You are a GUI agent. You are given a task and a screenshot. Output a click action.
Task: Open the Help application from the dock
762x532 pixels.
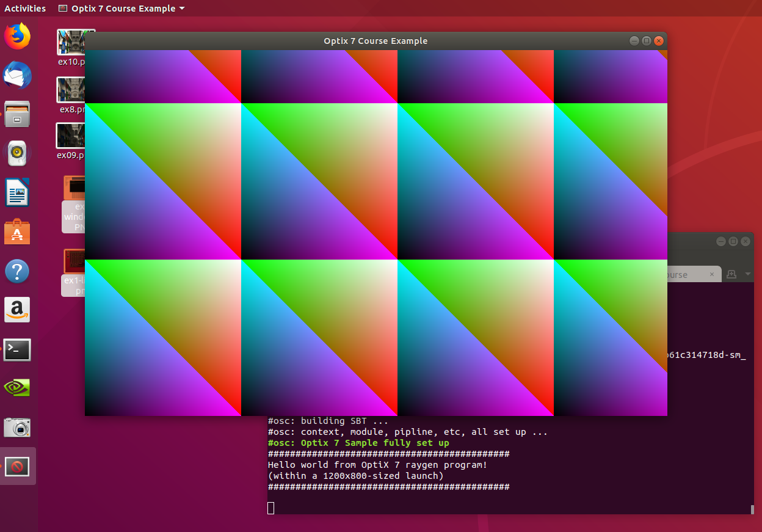17,271
